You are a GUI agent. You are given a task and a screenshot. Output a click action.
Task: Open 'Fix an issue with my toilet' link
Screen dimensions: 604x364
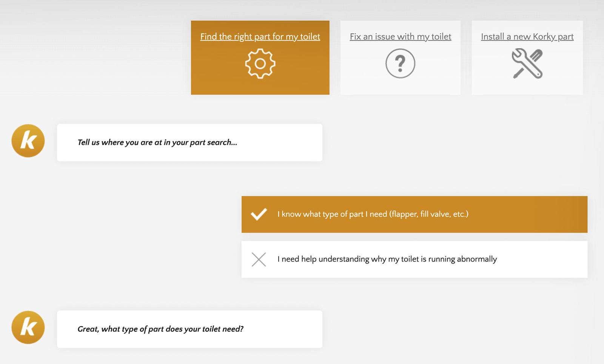[x=401, y=37]
